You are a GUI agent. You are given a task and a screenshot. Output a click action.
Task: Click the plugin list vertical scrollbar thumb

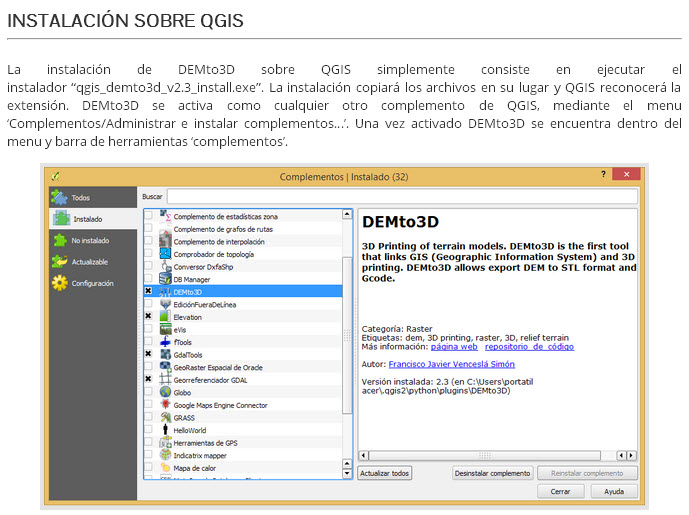[347, 335]
